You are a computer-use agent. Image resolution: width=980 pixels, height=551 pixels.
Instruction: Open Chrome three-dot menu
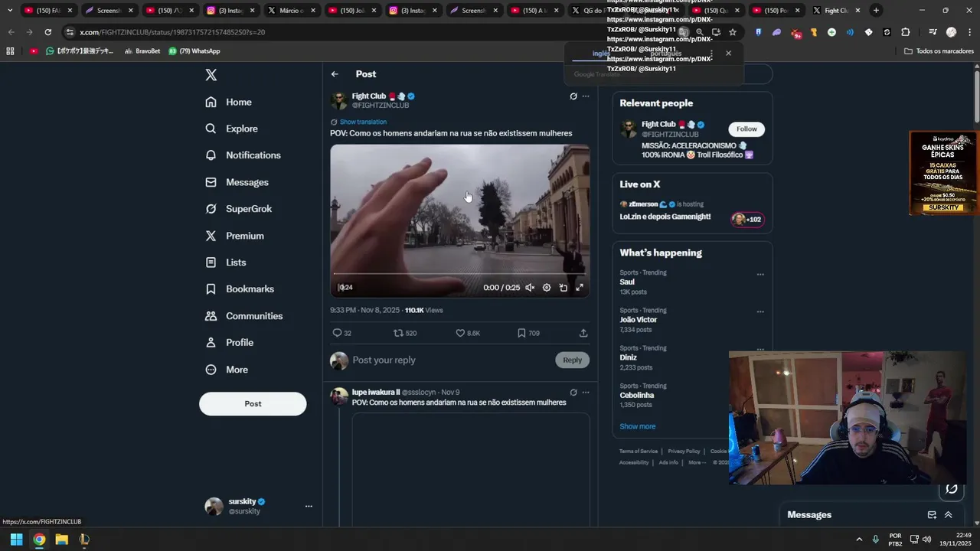[969, 32]
